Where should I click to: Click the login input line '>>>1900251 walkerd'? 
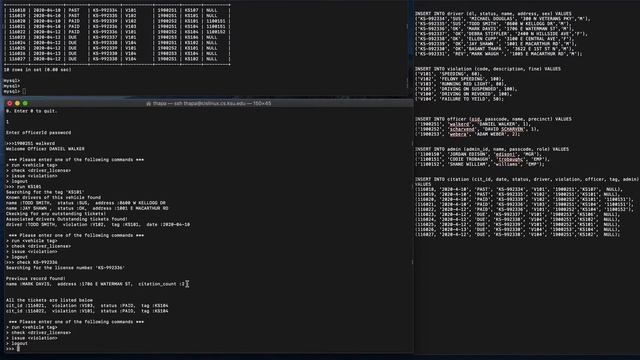point(30,144)
